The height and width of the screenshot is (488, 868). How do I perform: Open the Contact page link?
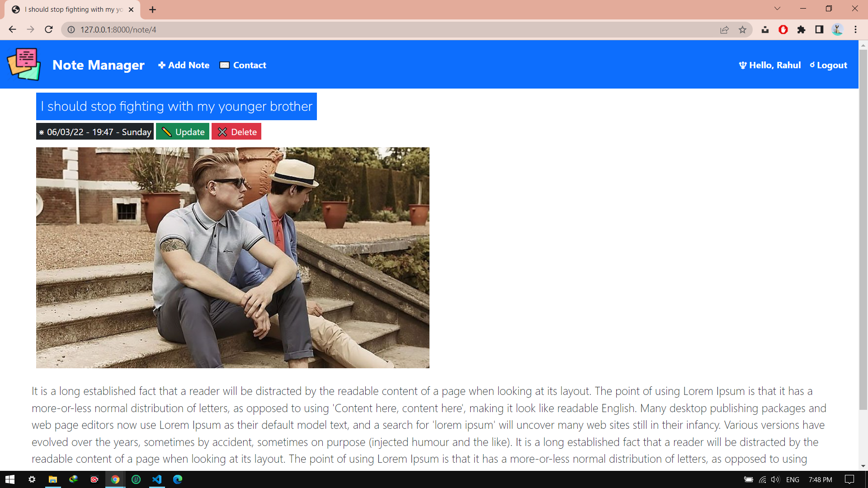[243, 65]
